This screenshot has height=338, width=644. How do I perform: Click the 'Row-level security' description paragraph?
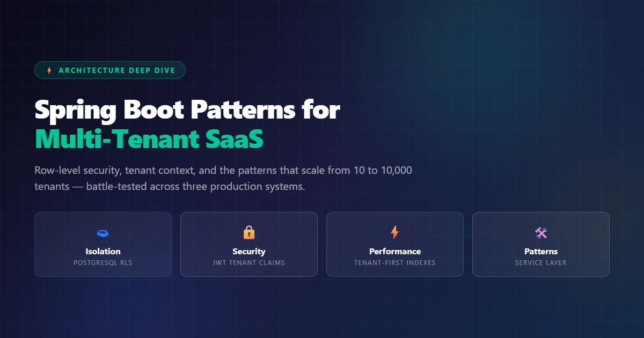223,179
